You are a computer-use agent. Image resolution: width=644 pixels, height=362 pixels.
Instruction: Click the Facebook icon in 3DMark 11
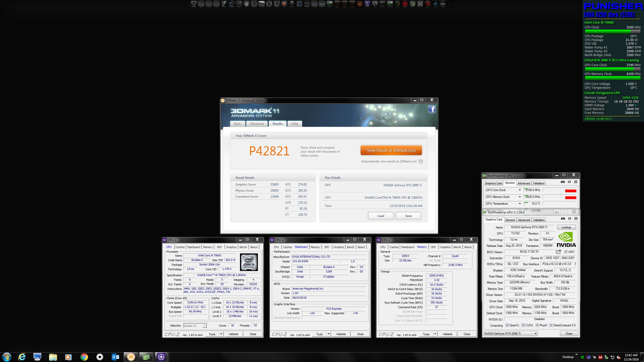(x=432, y=109)
